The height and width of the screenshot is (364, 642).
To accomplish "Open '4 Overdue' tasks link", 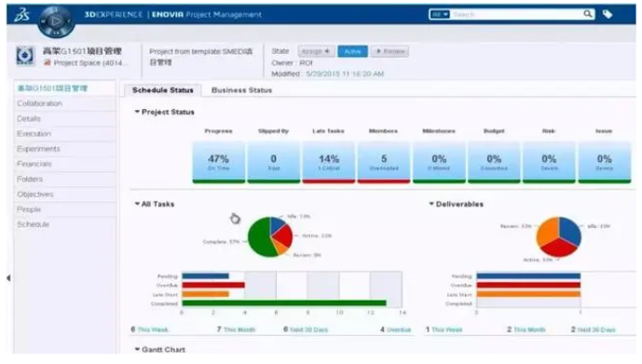I will (395, 330).
